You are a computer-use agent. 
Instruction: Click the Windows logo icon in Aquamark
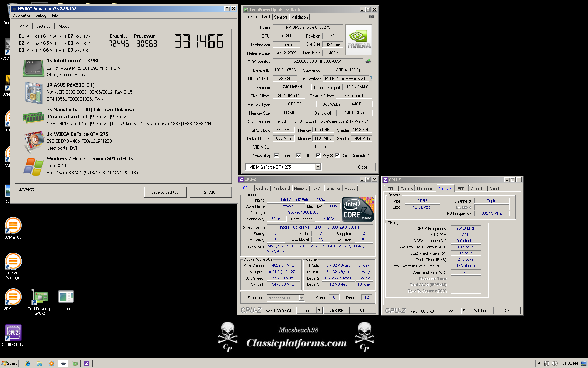tap(34, 166)
